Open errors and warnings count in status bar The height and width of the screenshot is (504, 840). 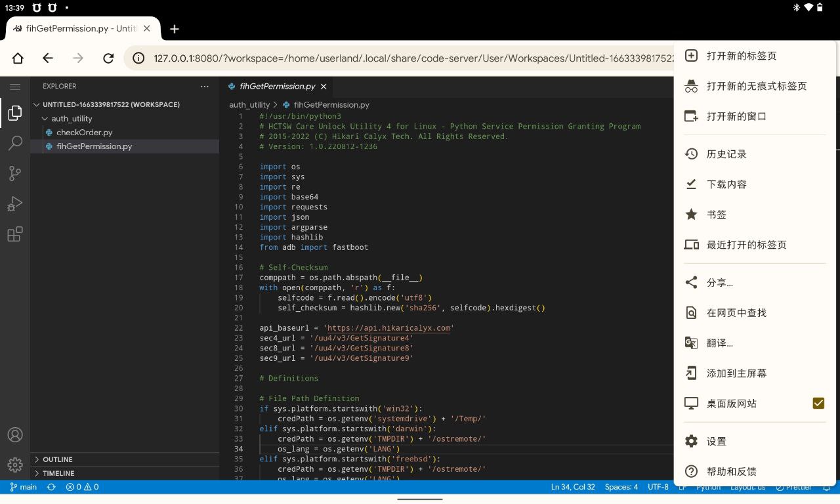coord(82,487)
